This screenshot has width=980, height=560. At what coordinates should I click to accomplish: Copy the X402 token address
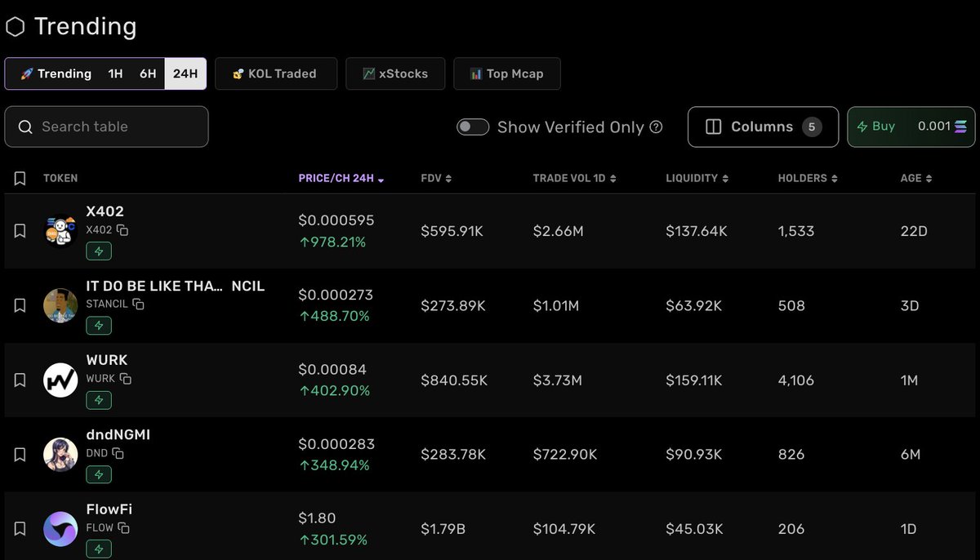click(x=122, y=230)
